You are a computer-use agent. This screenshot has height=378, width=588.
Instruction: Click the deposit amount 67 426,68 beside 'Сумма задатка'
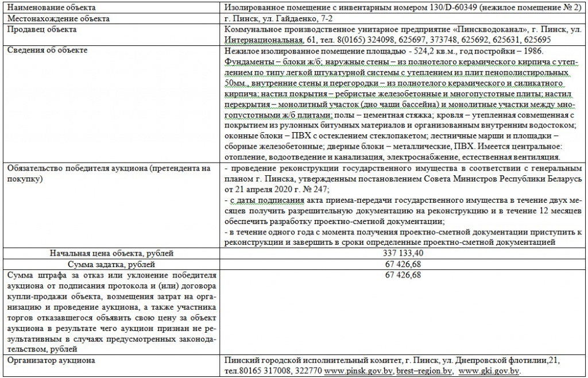402,264
